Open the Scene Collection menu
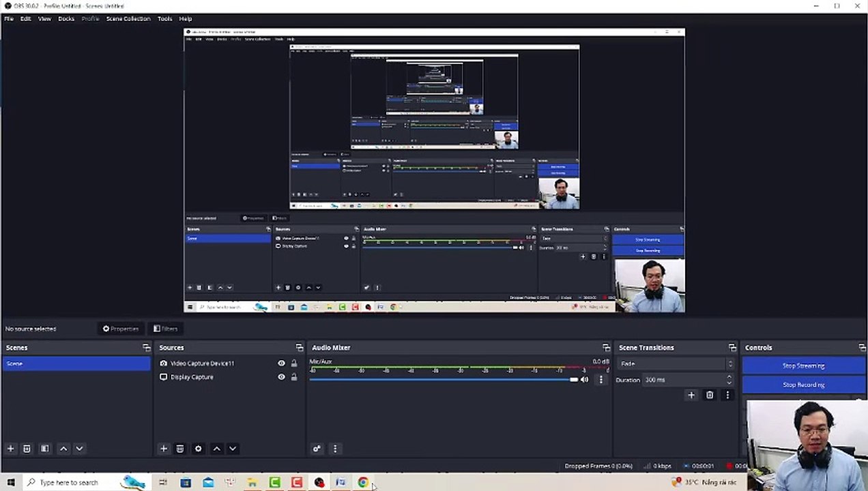 click(x=128, y=18)
